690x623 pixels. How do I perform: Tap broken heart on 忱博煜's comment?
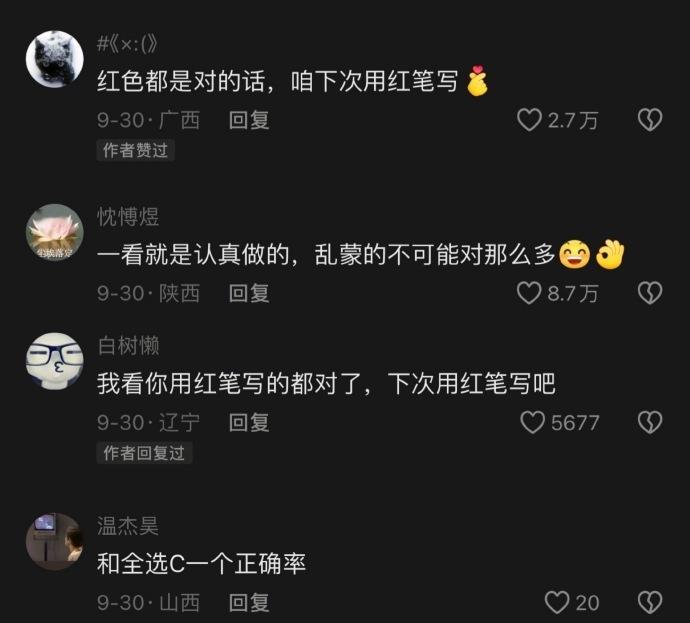650,293
